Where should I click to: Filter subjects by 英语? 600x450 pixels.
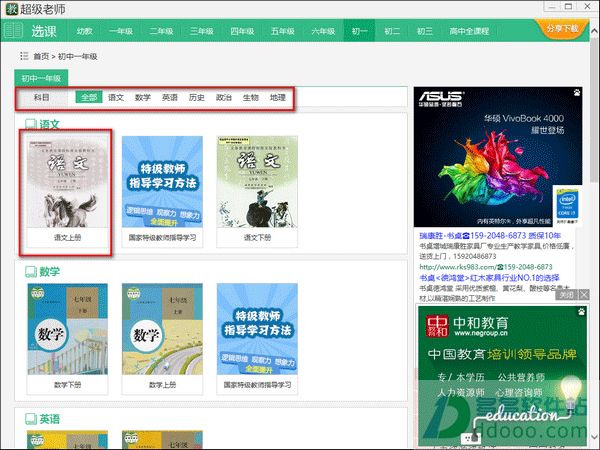tap(170, 97)
